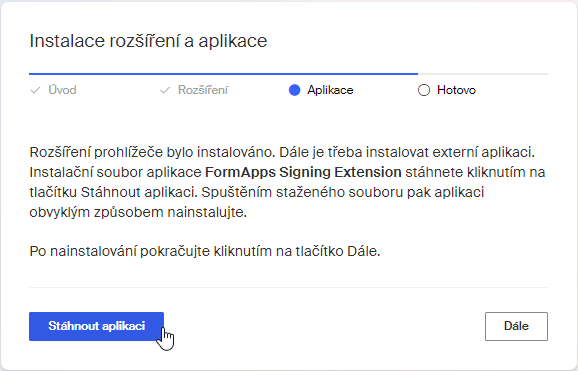Click the checkmark icon beside Úvod

(35, 90)
